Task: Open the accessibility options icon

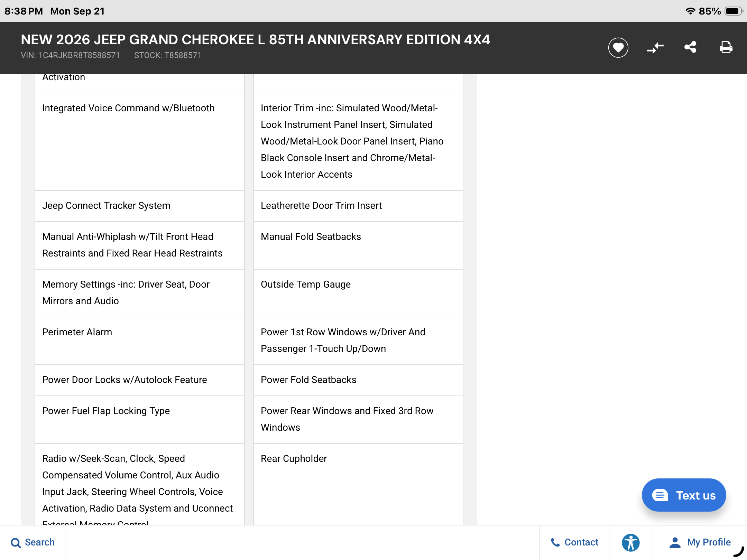Action: (630, 542)
